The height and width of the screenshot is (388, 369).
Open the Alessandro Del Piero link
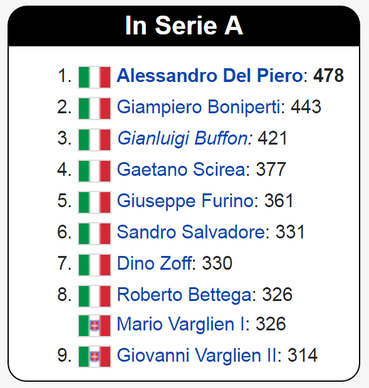210,76
